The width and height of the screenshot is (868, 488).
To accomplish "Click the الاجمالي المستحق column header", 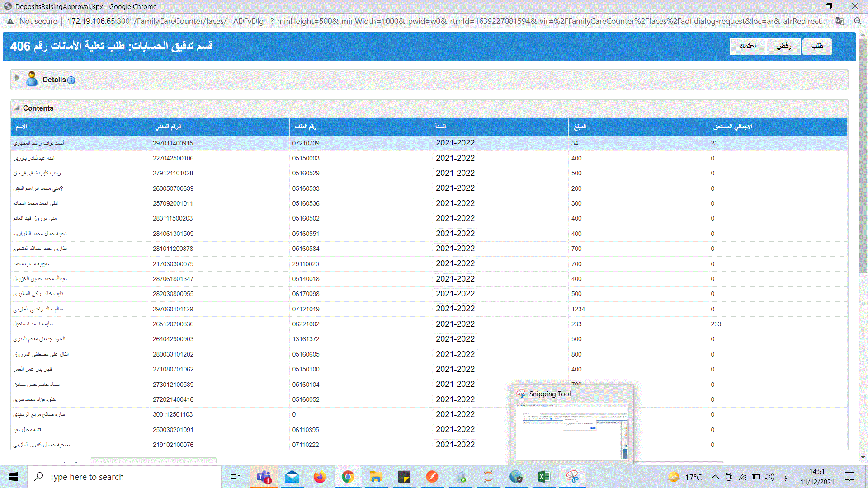I will coord(778,127).
